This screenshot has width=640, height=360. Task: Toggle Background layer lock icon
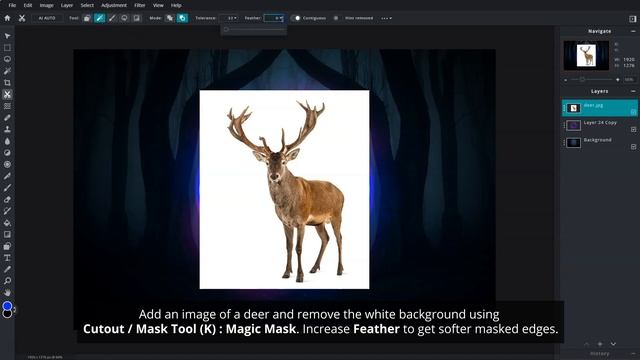(x=633, y=147)
